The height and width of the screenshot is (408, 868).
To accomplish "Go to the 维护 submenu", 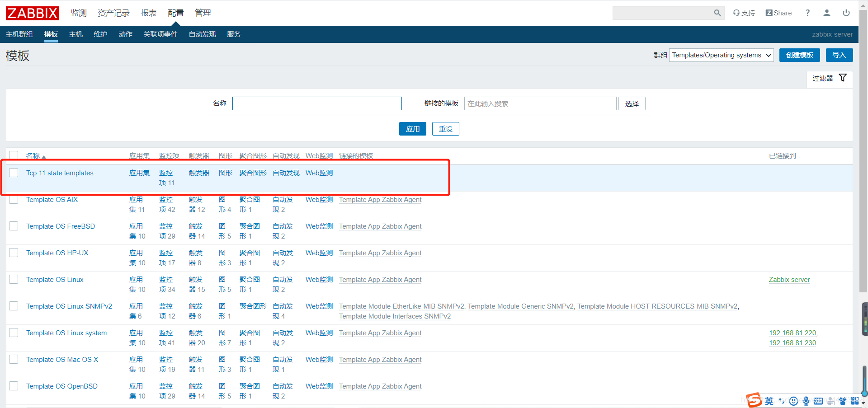I will [x=101, y=34].
